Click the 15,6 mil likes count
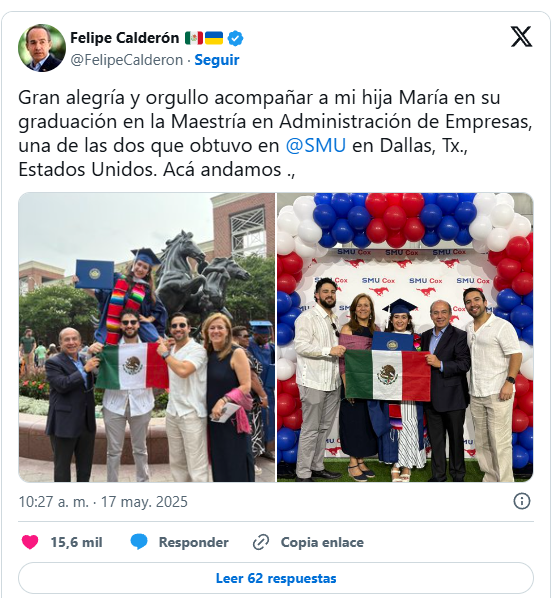Image resolution: width=552 pixels, height=598 pixels. 76,542
